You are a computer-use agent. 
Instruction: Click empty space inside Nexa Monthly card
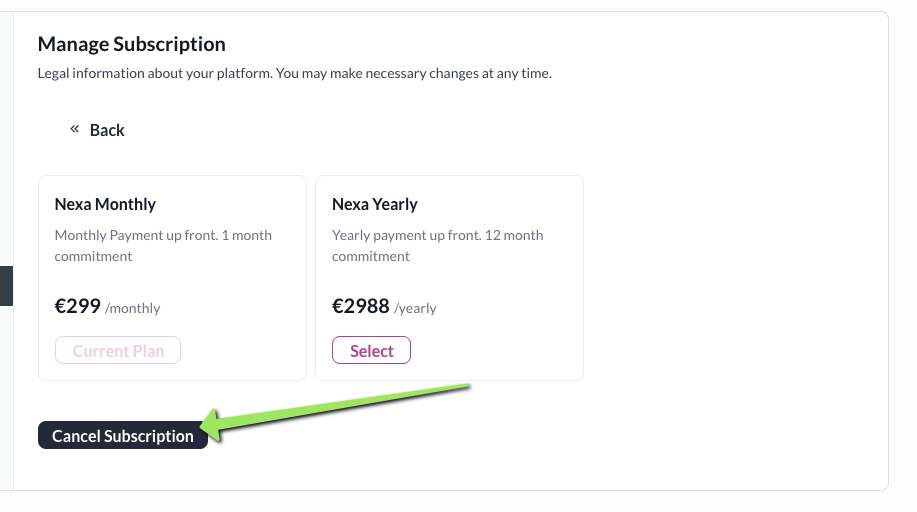click(x=240, y=300)
